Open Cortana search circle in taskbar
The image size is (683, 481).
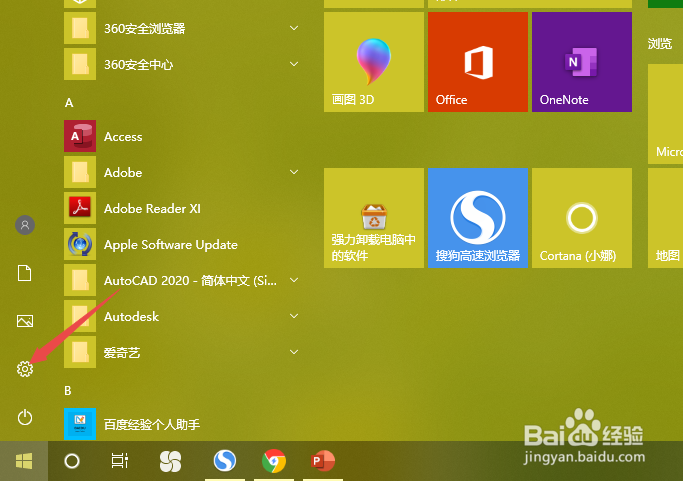pos(72,461)
